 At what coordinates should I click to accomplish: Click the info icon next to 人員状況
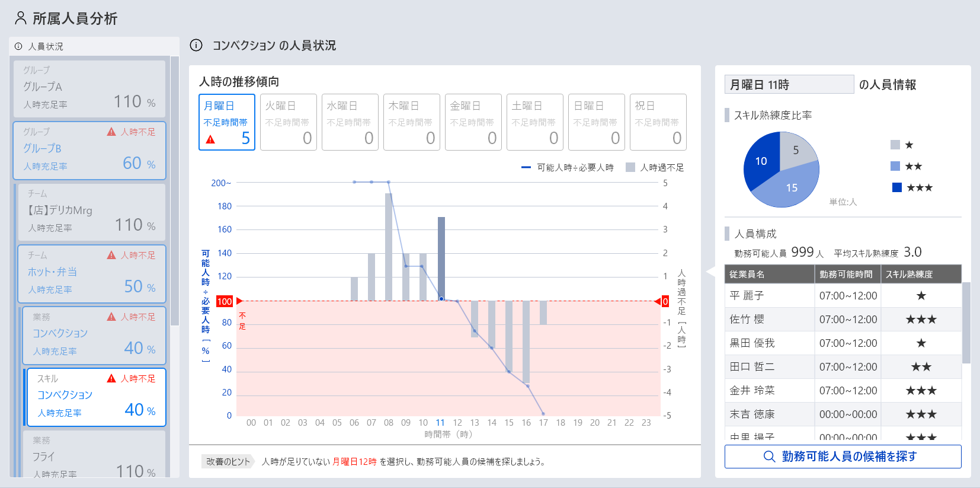18,46
